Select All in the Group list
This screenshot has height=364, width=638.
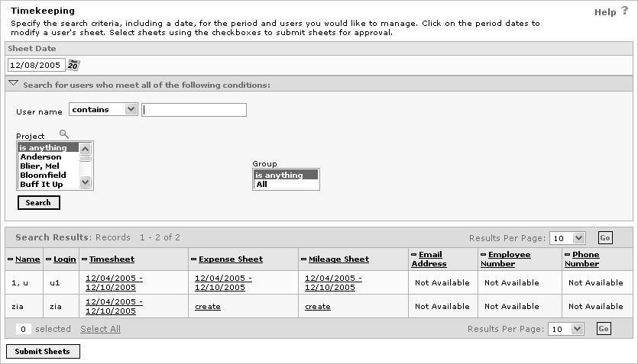point(286,184)
